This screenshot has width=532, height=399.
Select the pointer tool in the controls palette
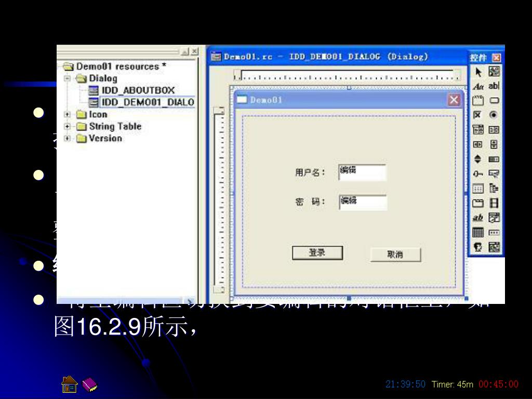pos(478,72)
